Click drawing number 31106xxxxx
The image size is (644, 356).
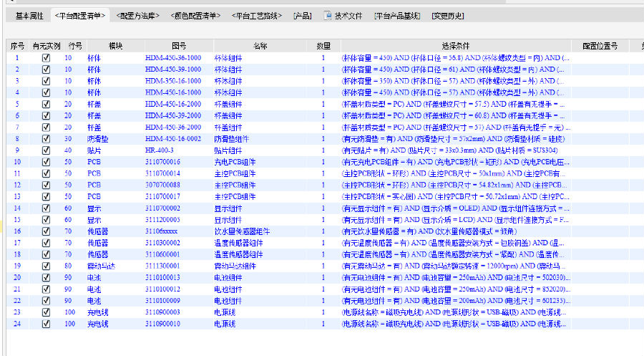[x=162, y=231]
